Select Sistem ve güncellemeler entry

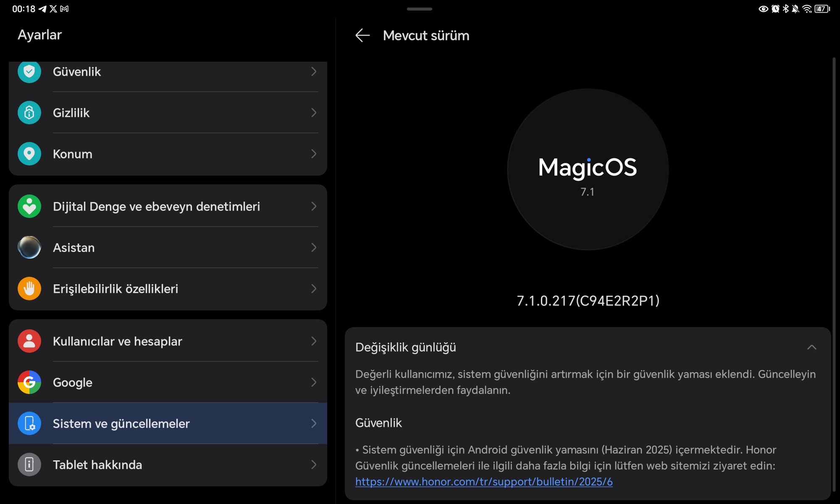tap(168, 423)
